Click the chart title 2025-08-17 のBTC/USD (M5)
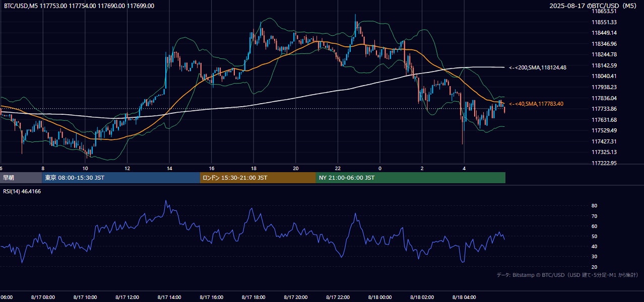This screenshot has height=302, width=644. coord(594,6)
